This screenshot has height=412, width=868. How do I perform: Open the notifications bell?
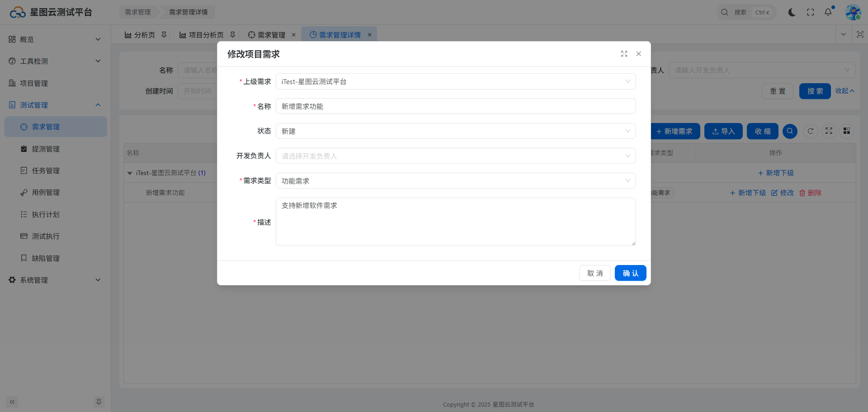pyautogui.click(x=828, y=12)
